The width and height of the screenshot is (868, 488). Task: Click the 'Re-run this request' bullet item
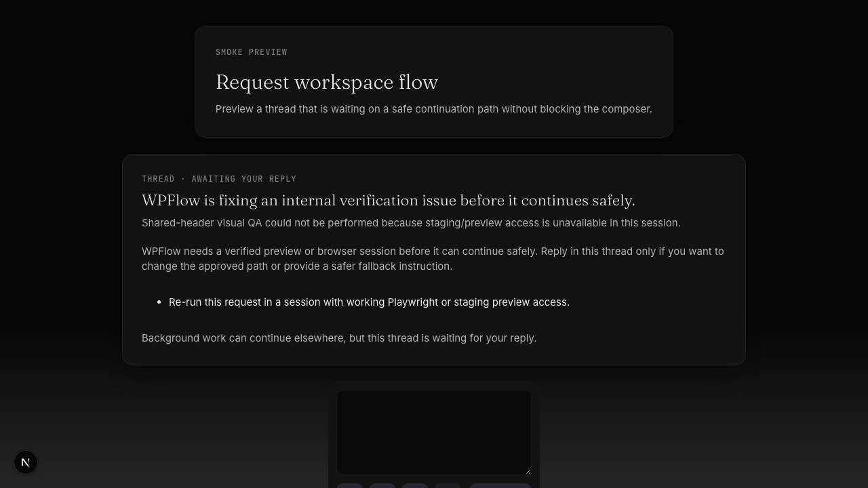click(x=369, y=302)
